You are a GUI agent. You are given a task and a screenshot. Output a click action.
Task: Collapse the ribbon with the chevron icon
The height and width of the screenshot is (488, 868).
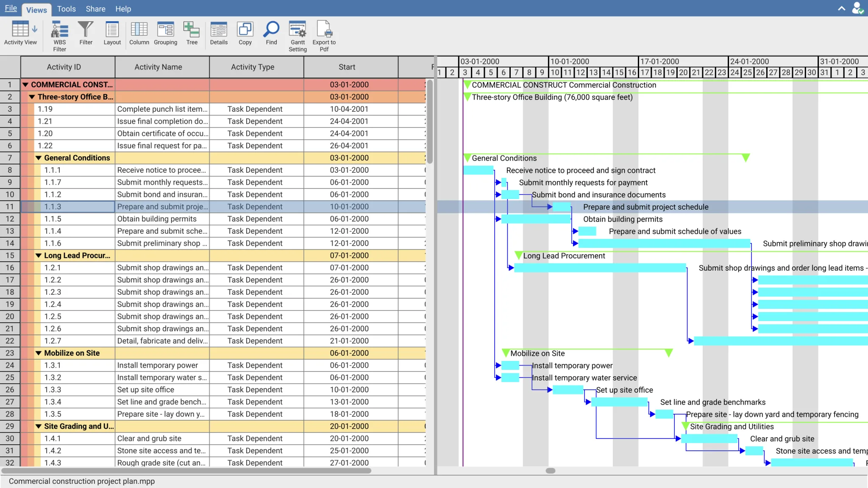click(842, 8)
